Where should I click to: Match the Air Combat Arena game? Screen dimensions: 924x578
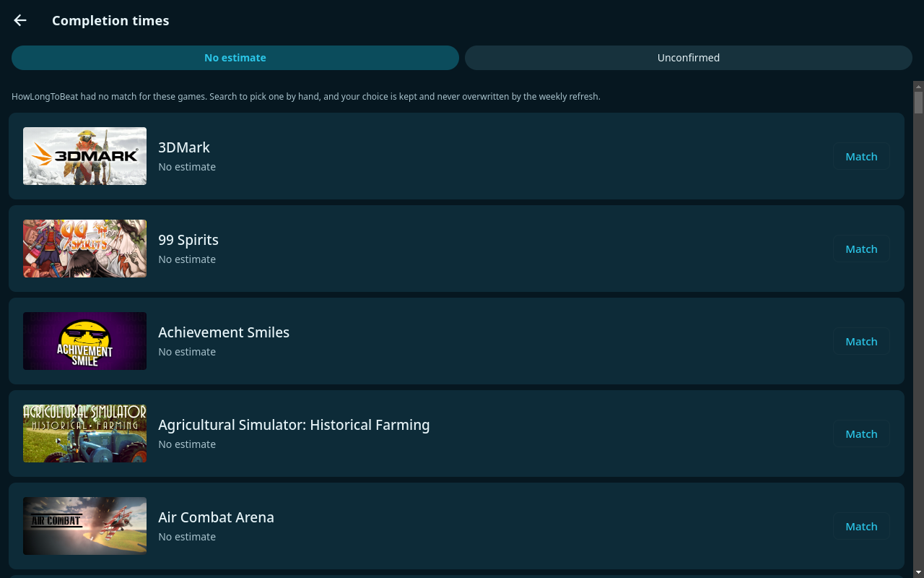coord(861,526)
